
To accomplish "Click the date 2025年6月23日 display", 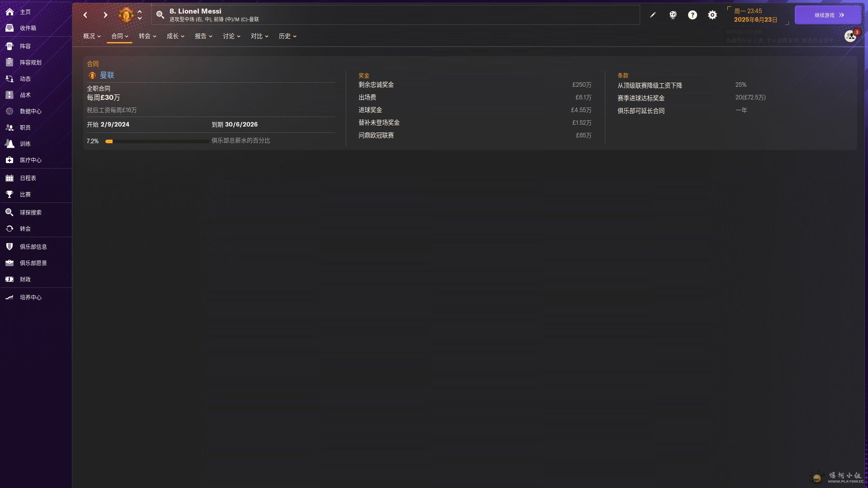I will [755, 20].
